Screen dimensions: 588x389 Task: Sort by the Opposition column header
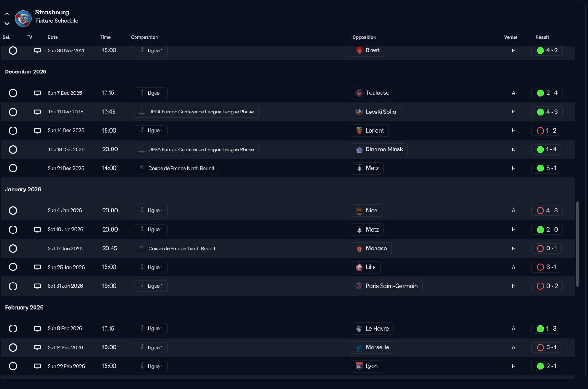(x=364, y=37)
